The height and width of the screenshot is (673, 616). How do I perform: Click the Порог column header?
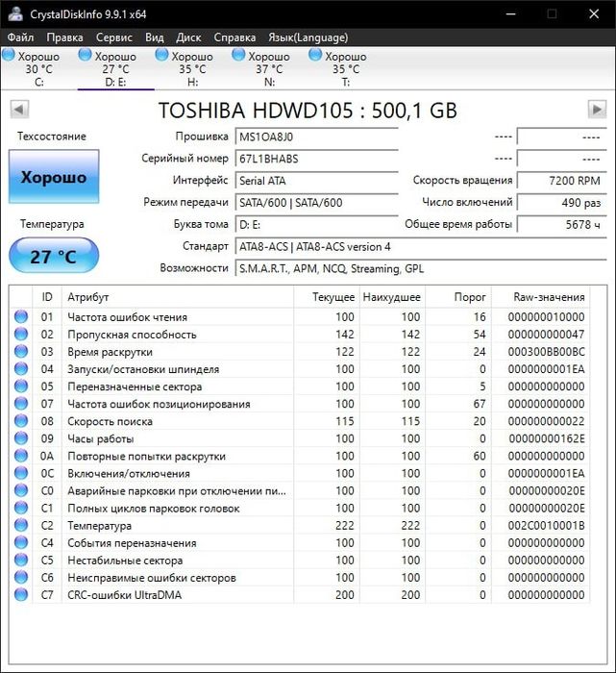click(458, 297)
